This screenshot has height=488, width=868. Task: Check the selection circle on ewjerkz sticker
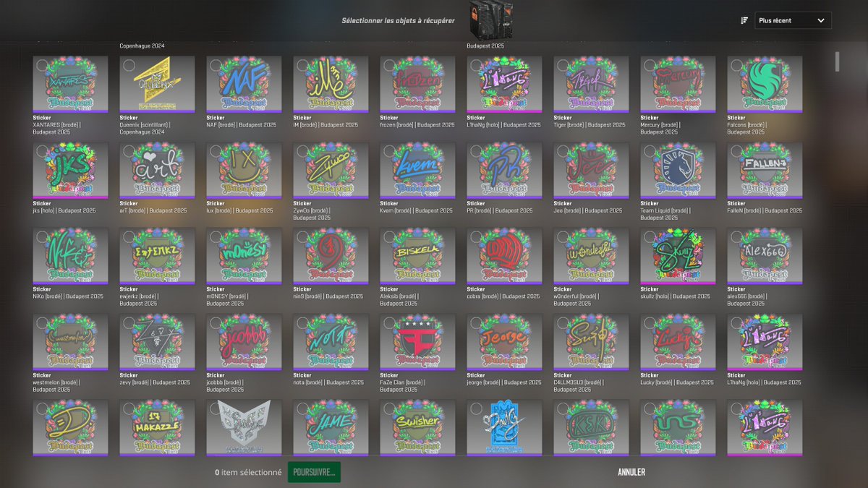129,237
